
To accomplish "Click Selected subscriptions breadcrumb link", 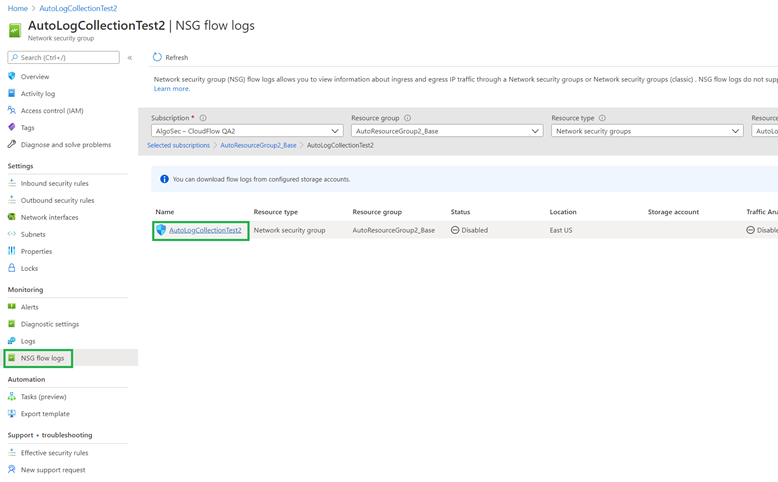I will tap(179, 145).
